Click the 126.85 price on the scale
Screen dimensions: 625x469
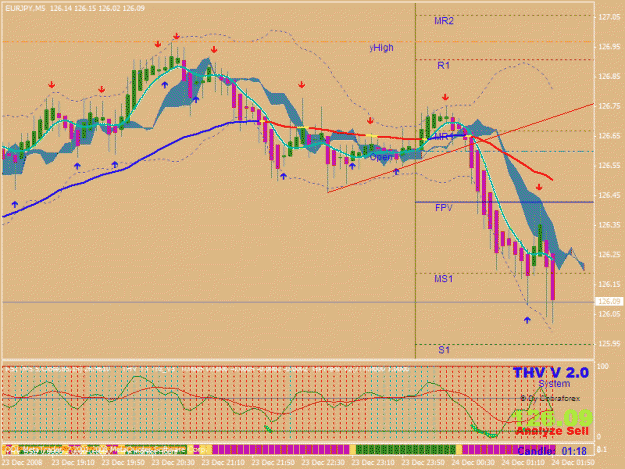[609, 77]
